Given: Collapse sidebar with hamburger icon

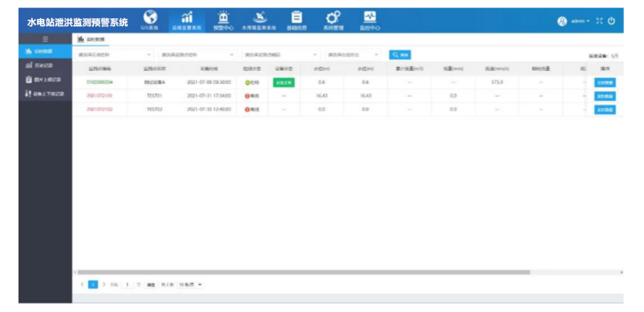Looking at the screenshot, I should (45, 40).
